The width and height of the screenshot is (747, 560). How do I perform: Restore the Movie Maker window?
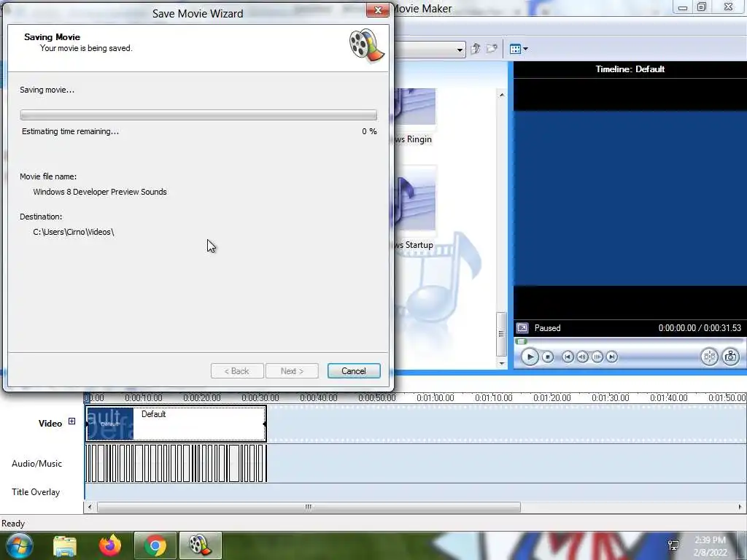tap(702, 7)
